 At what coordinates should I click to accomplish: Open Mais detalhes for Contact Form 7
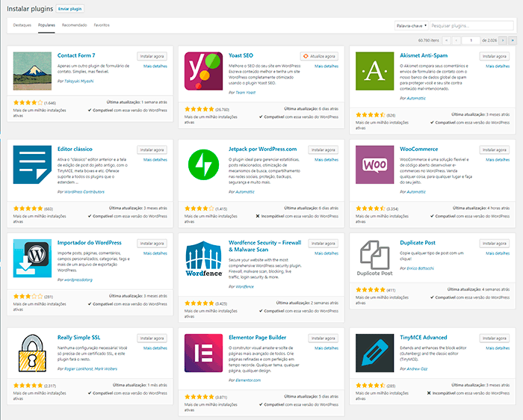[155, 66]
